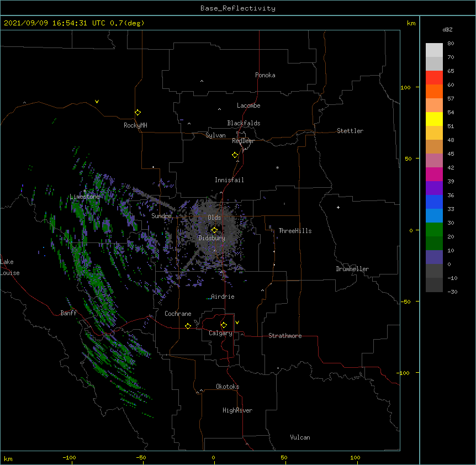Click the Cochrane town label
Screen dimensions: 476x465
point(178,314)
